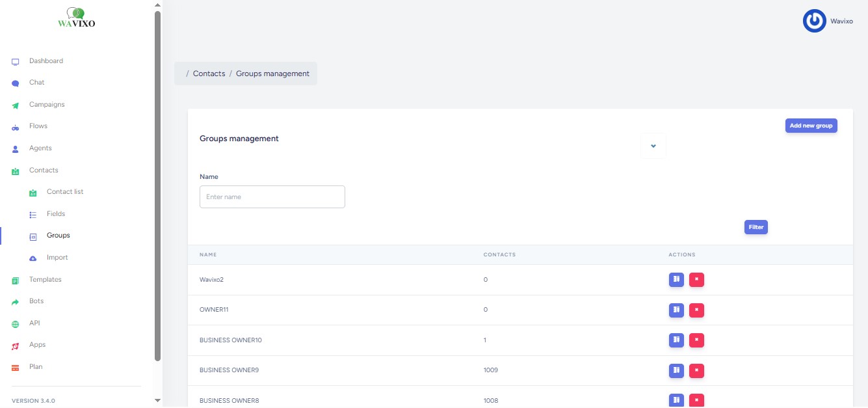The width and height of the screenshot is (868, 408).
Task: Delete the BUSINESS OWNER10 group
Action: pos(696,340)
